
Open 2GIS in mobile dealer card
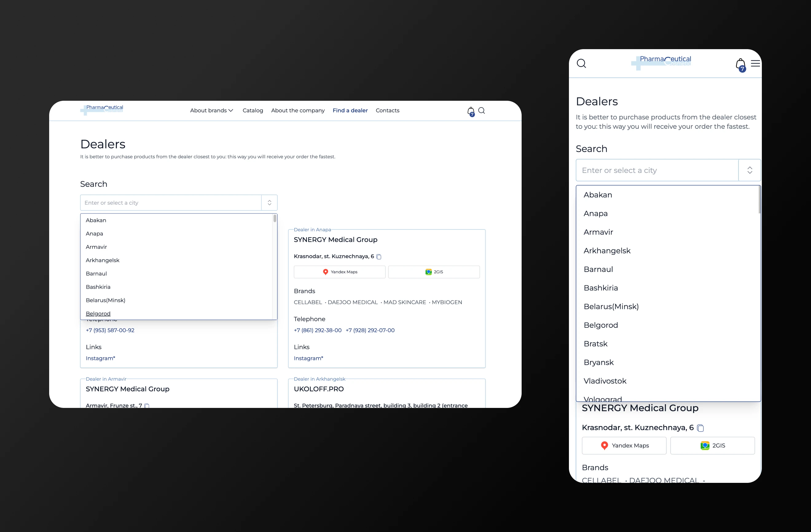[x=712, y=446]
